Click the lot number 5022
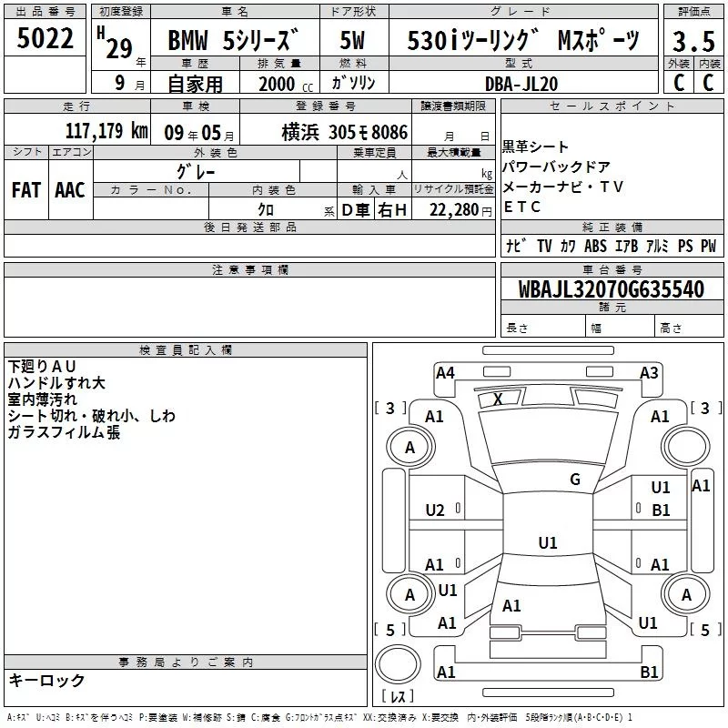This screenshot has width=728, height=728. [x=45, y=40]
